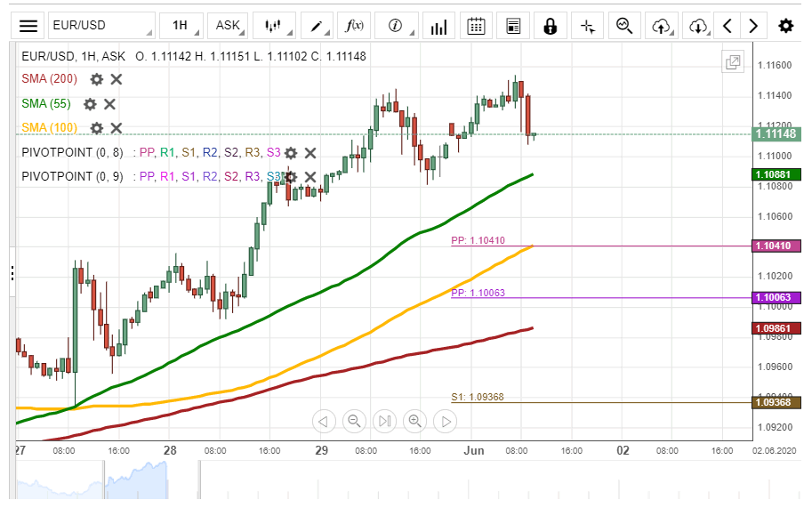812x508 pixels.
Task: Switch the ASK price side dropdown
Action: 228,26
